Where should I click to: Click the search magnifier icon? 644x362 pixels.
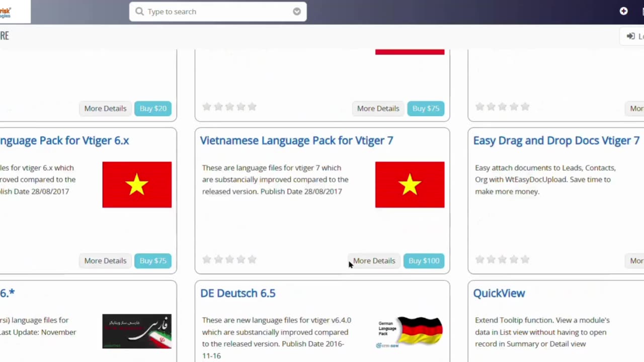point(139,12)
